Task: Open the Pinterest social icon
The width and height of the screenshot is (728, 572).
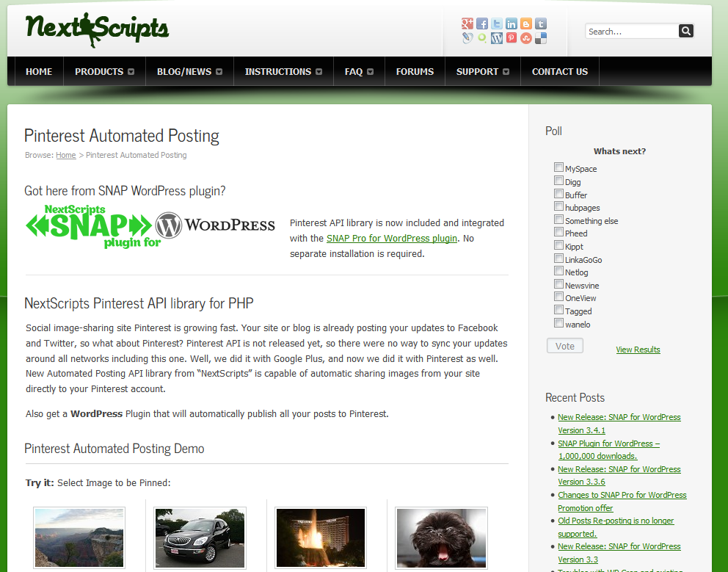Action: [512, 38]
